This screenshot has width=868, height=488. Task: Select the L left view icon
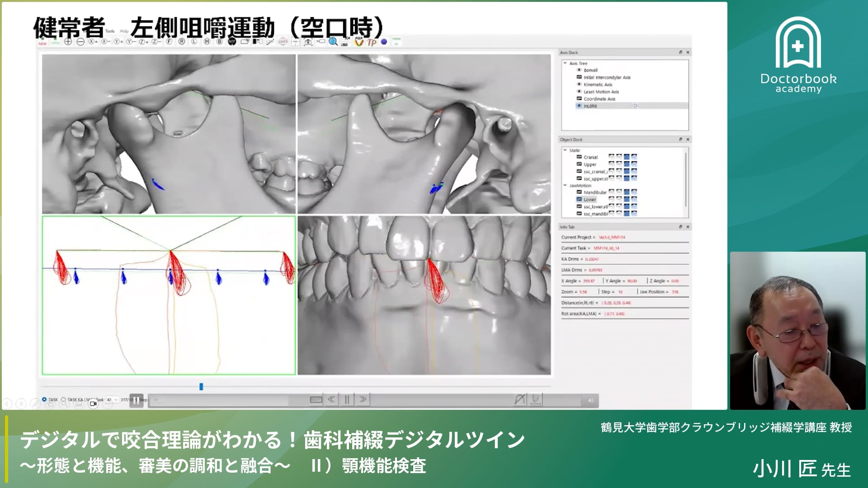pos(193,41)
